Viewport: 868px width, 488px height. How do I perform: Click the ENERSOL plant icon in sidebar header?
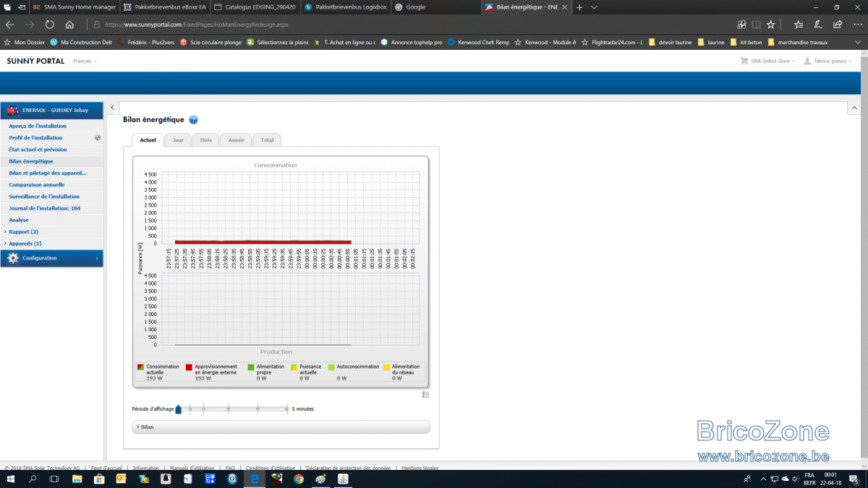coord(12,111)
